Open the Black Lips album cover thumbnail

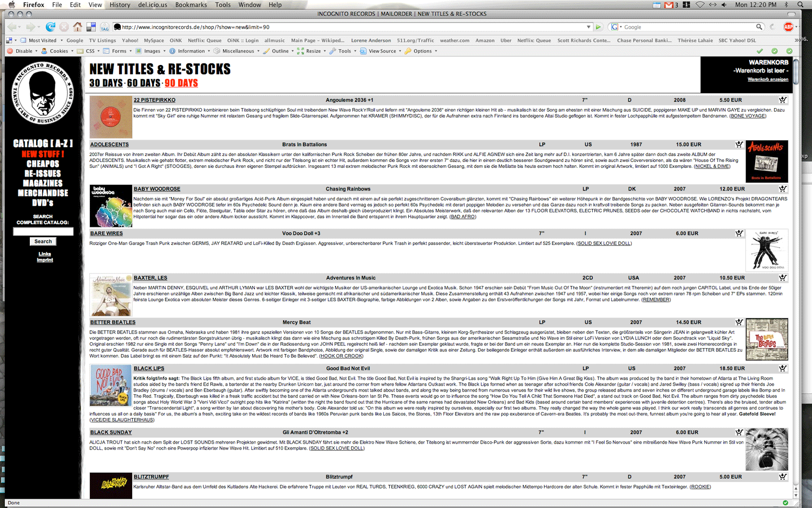tap(110, 386)
